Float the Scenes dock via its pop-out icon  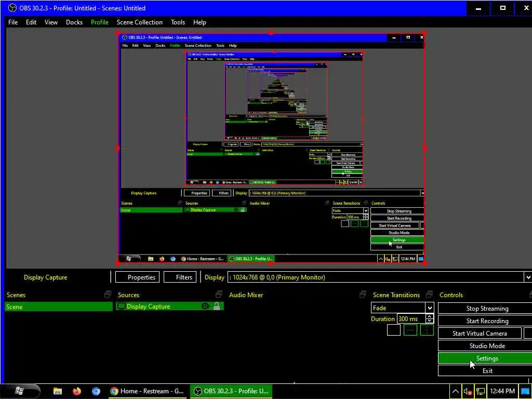click(108, 295)
